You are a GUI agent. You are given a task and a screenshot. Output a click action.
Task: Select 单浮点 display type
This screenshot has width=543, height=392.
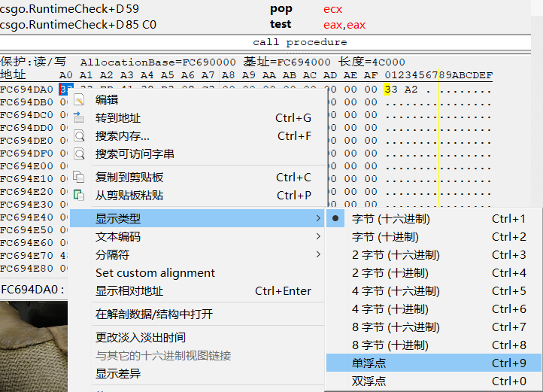click(x=434, y=363)
